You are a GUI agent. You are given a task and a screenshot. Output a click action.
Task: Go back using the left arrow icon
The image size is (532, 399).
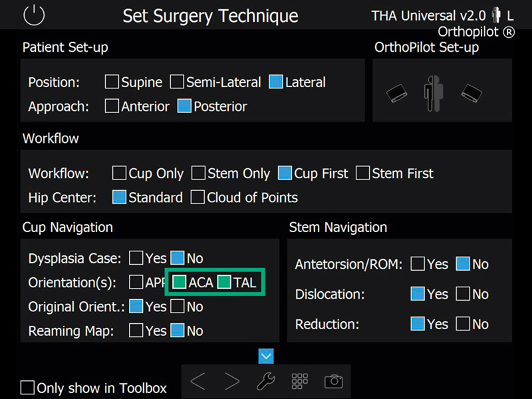[198, 380]
